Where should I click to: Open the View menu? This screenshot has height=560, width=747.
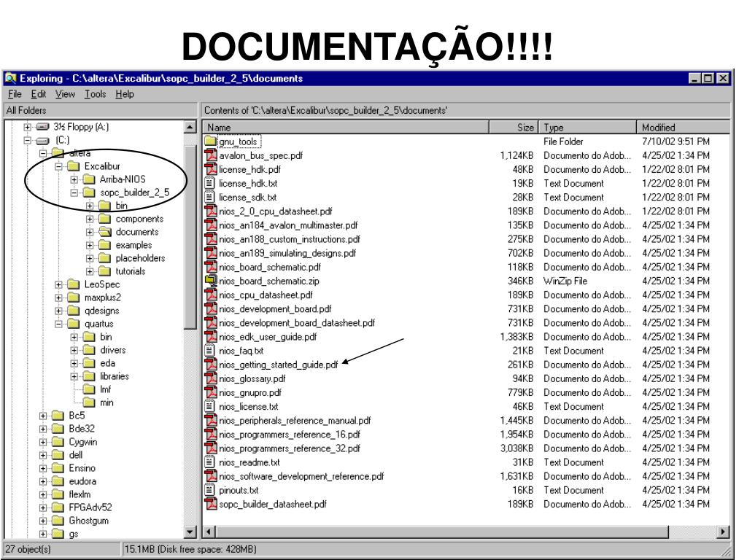pos(65,94)
